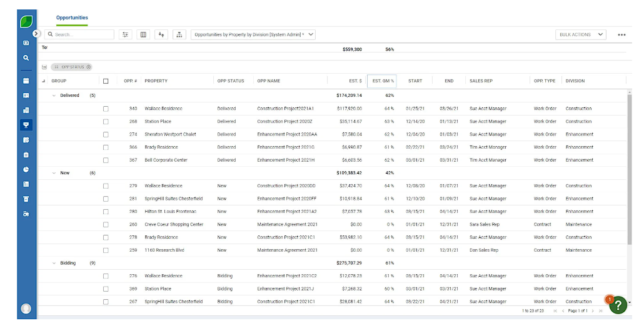The image size is (644, 331).
Task: Open the green help question mark button
Action: point(618,305)
